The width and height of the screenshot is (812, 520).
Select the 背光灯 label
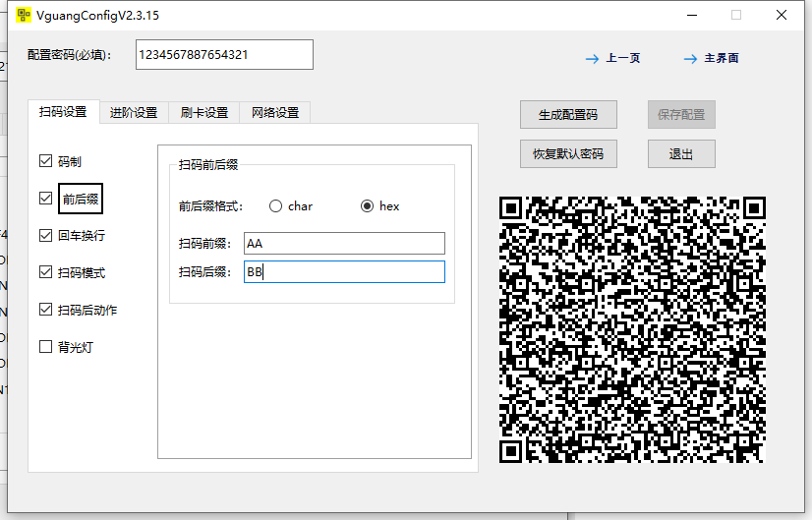pyautogui.click(x=75, y=348)
